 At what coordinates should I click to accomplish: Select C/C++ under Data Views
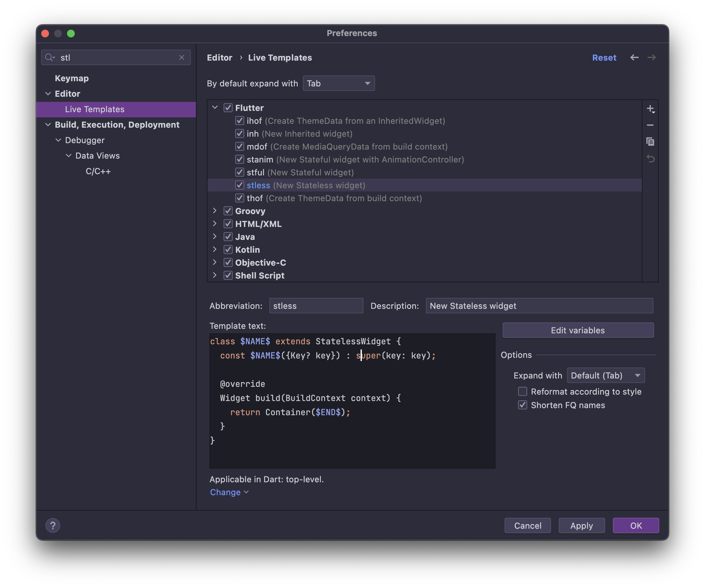click(x=98, y=171)
